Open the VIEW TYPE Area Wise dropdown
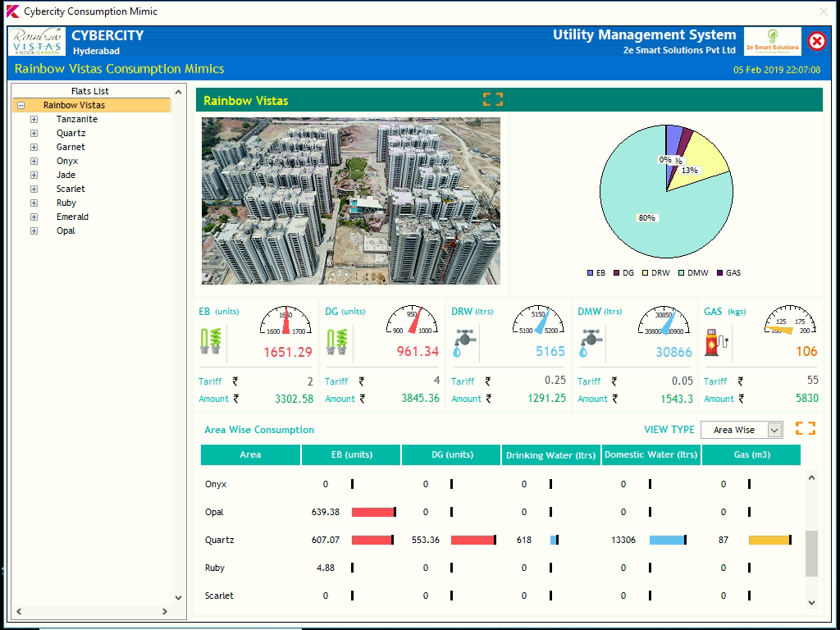Viewport: 840px width, 630px height. [774, 430]
